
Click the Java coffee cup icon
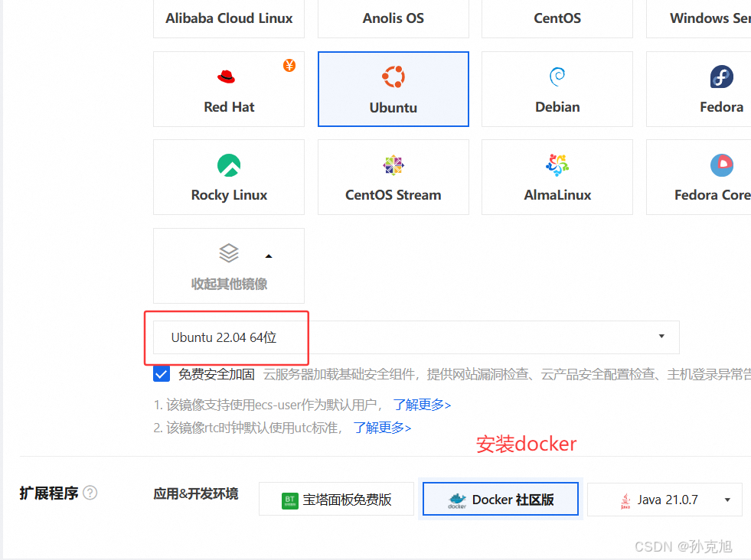(625, 500)
